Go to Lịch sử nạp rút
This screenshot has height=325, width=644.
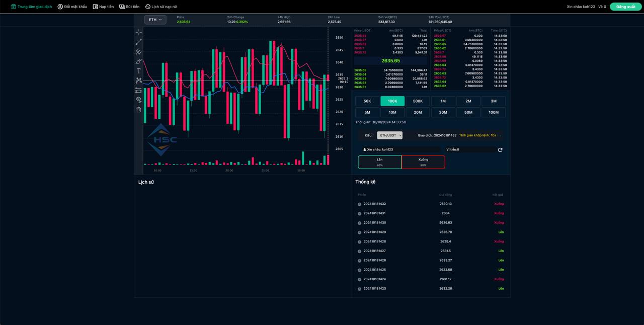[161, 7]
